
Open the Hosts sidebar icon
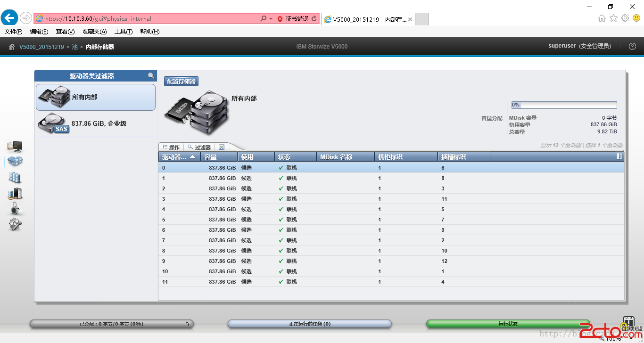(15, 193)
